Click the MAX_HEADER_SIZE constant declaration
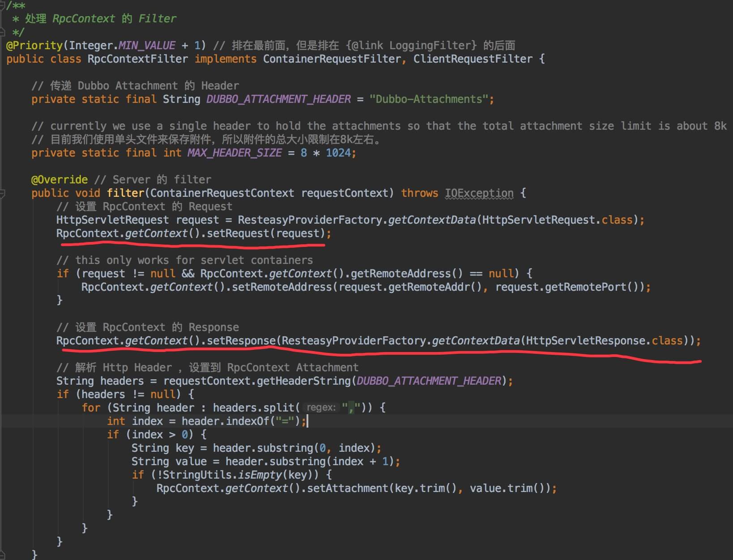Screen dimensions: 733x560 click(x=234, y=153)
